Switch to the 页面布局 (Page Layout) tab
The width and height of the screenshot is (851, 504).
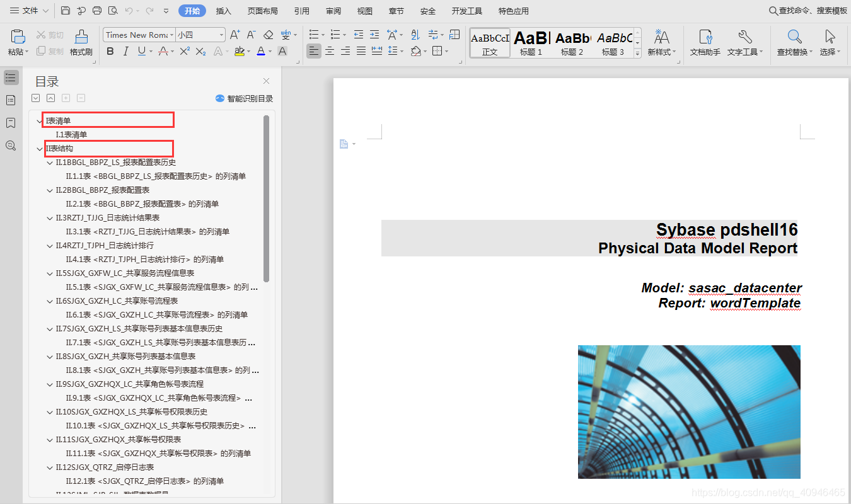pos(262,11)
